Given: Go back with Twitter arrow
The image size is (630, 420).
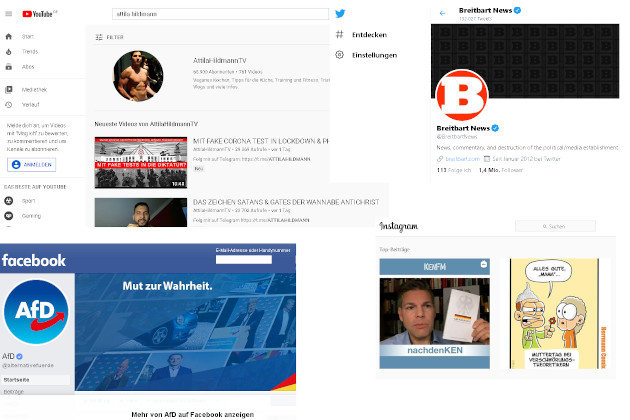Looking at the screenshot, I should coord(442,13).
